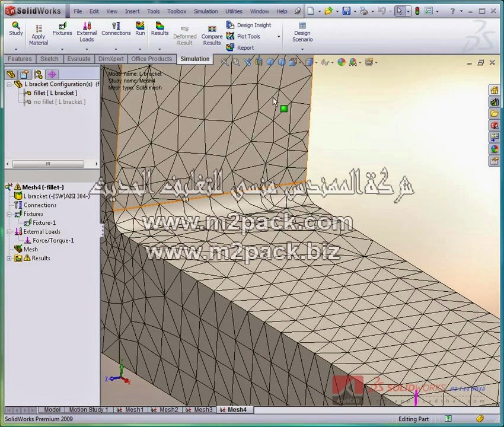Switch to the Features tab
504x427 pixels.
click(20, 59)
